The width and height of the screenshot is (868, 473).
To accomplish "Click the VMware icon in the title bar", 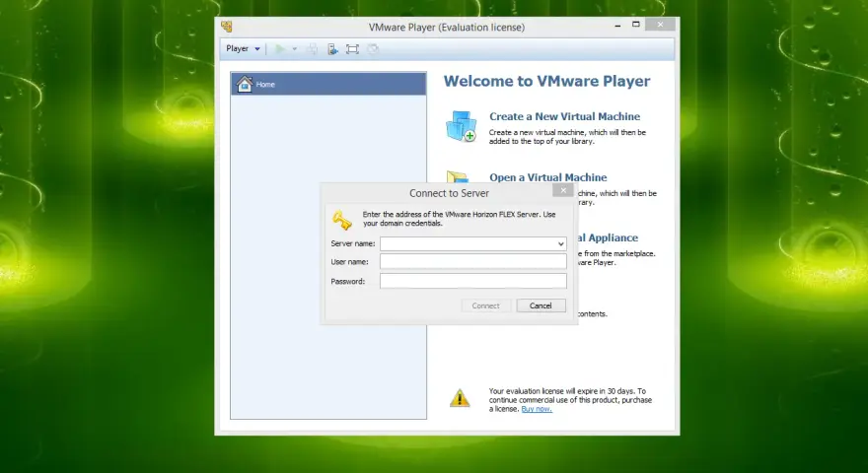I will (227, 27).
